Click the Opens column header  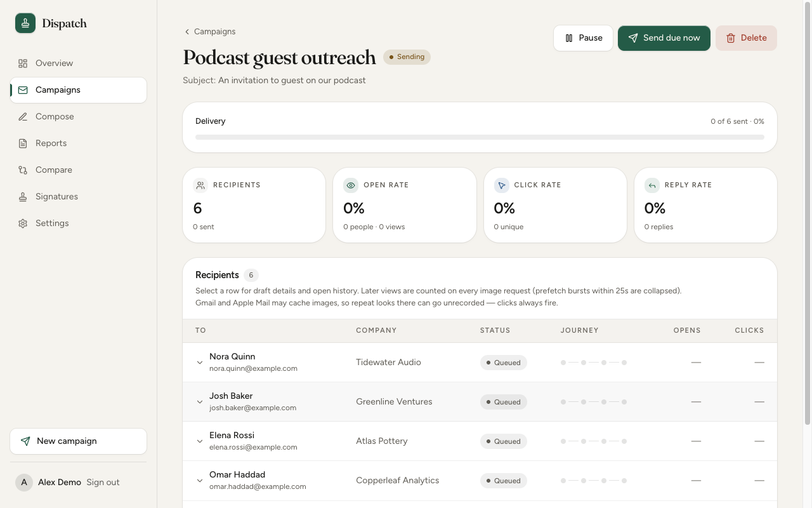pyautogui.click(x=687, y=330)
